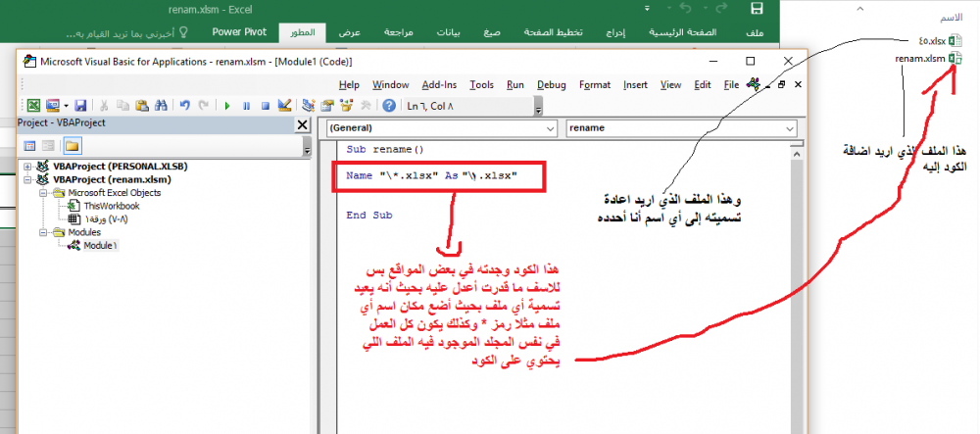Click the View Microsoft Excel toolbar icon
The height and width of the screenshot is (434, 980).
point(33,106)
